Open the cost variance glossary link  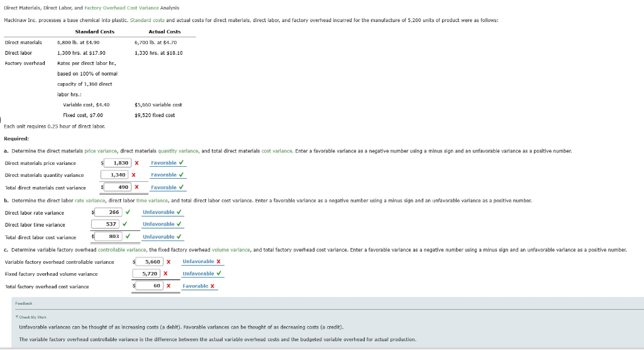pos(277,151)
